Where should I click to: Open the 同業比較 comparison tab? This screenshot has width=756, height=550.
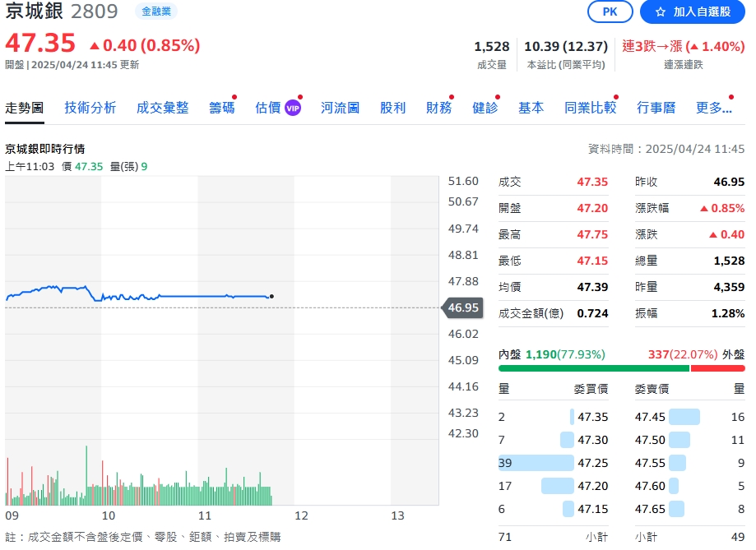[590, 108]
